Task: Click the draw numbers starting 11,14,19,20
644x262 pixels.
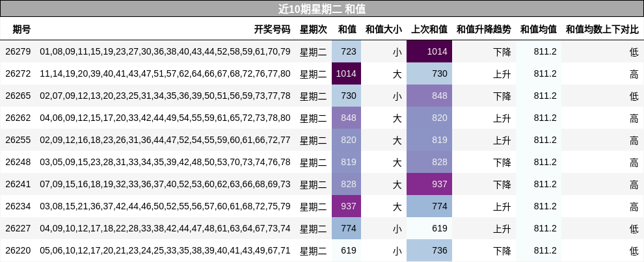Action: click(165, 74)
